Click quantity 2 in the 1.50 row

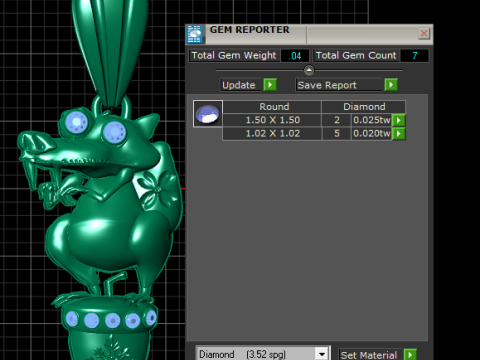point(337,120)
